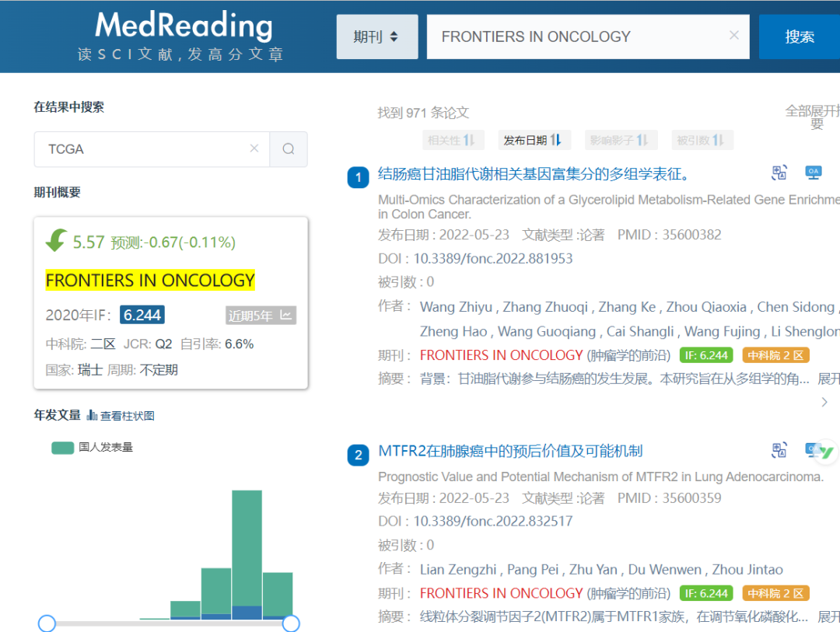Click the OA monitor icon on article 2
This screenshot has height=632, width=840.
coord(813,450)
